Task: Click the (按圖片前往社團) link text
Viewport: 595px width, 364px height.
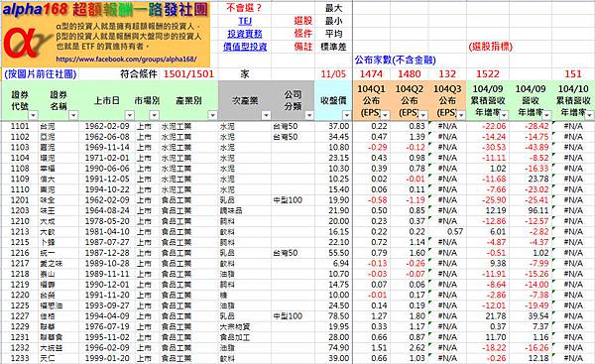Action: pos(41,74)
